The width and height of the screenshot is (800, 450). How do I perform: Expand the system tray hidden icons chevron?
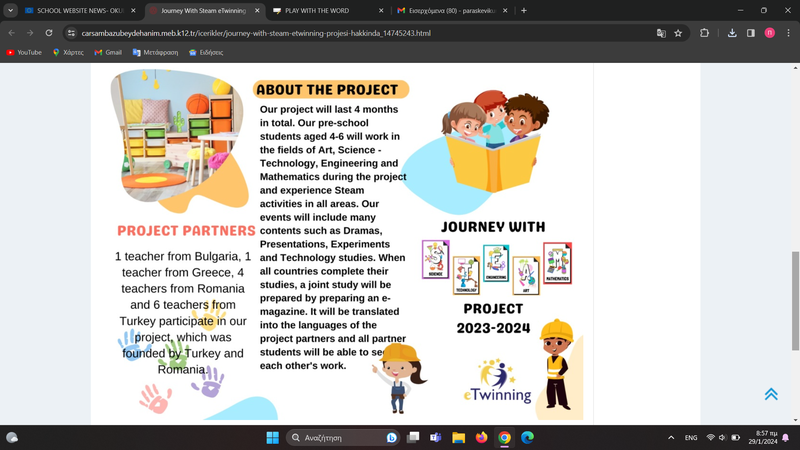pos(671,438)
